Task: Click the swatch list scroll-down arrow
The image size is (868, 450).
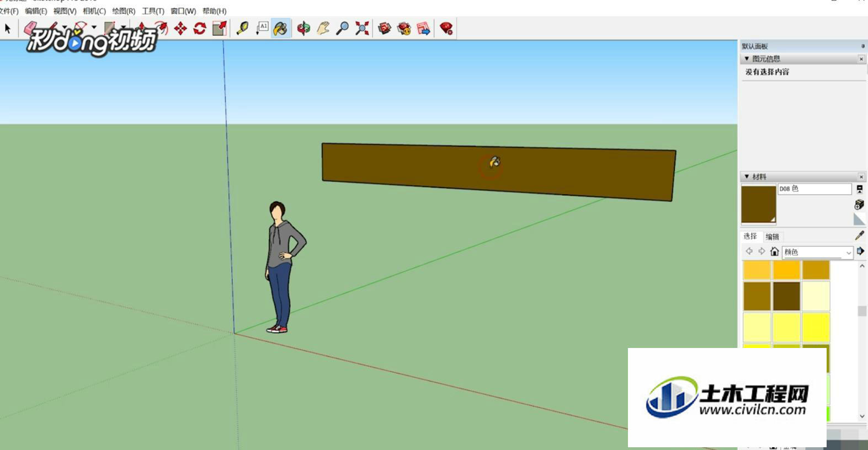Action: 862,416
